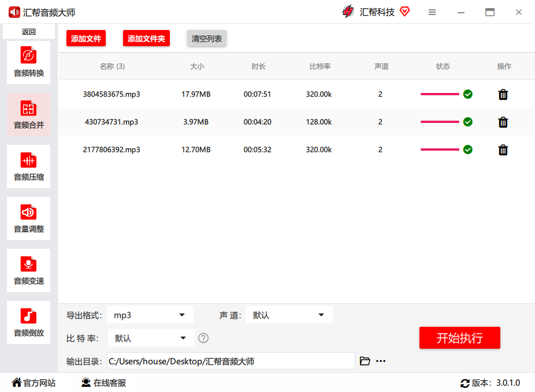Remove 3804583675.mp3 with the trash icon
This screenshot has height=392, width=535.
click(503, 94)
